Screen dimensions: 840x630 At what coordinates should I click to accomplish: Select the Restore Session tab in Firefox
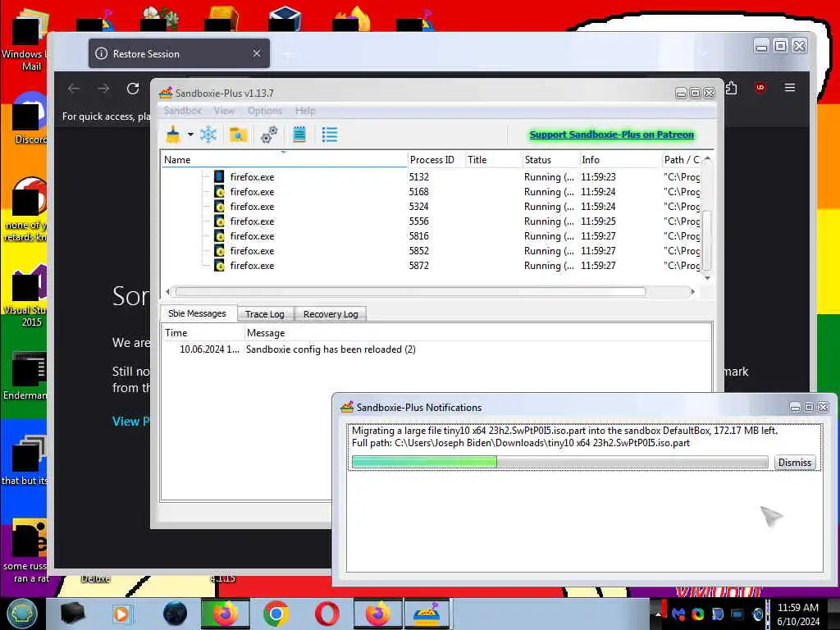click(179, 53)
